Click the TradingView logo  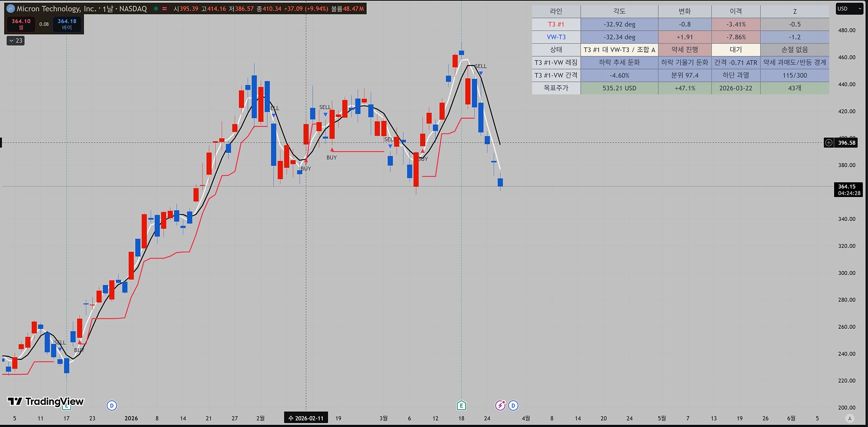point(46,401)
